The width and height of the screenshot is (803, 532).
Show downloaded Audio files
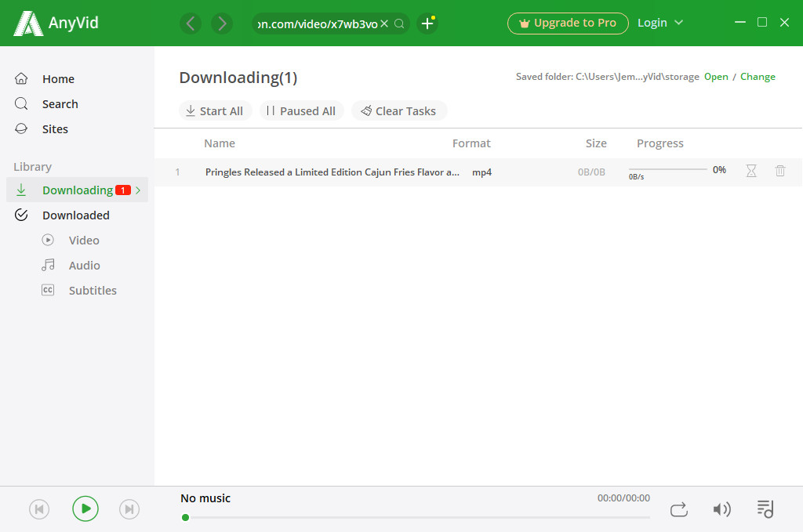pyautogui.click(x=85, y=265)
